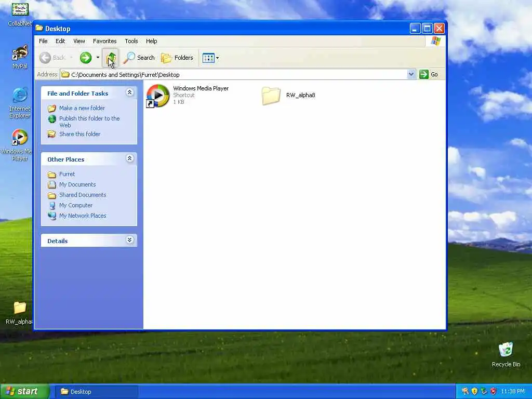This screenshot has height=399, width=532.
Task: Click the My Network Places icon
Action: [x=52, y=216]
